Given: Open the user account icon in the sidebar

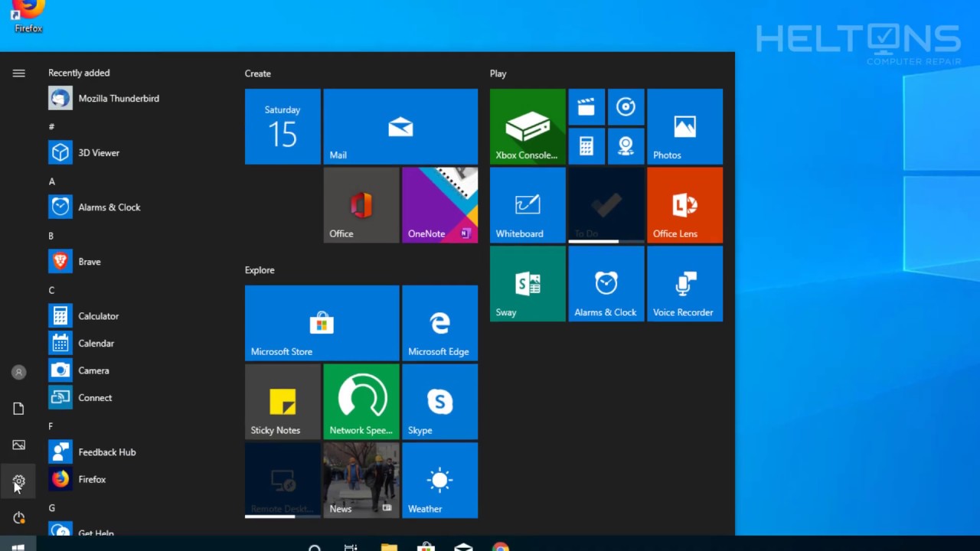Looking at the screenshot, I should point(18,372).
